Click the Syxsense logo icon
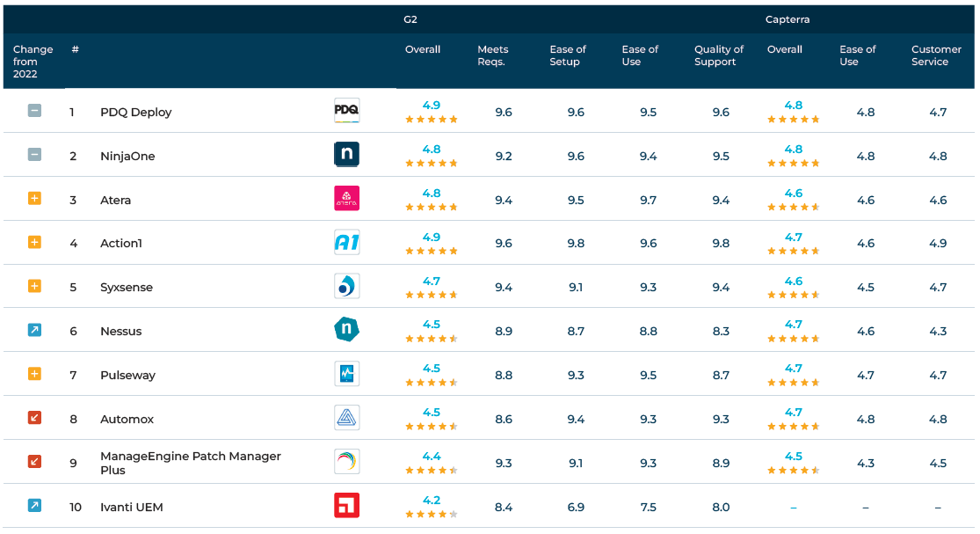 tap(347, 286)
